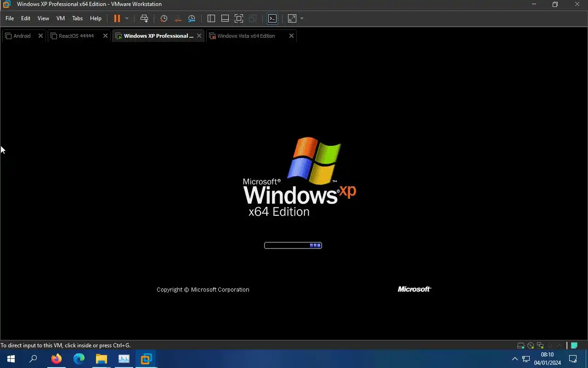The image size is (588, 368).
Task: Select the Windows XP Professional tab
Action: click(x=158, y=36)
